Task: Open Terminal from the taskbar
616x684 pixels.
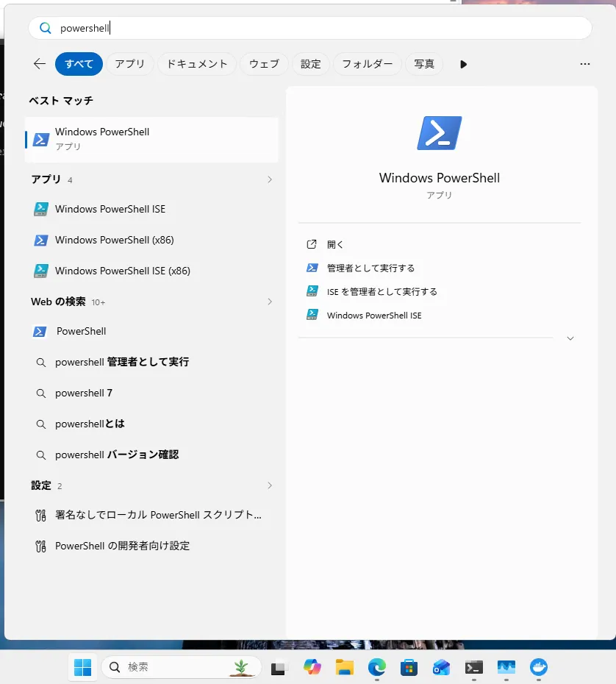Action: [474, 667]
